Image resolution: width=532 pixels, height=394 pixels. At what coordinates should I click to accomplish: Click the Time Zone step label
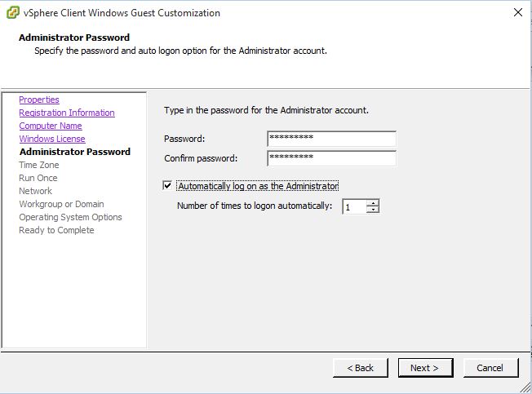coord(39,165)
